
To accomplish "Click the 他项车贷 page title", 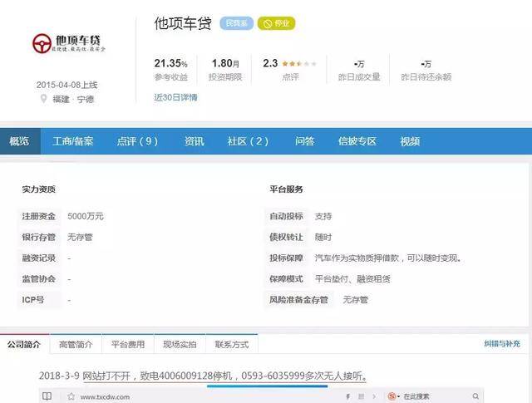I will click(183, 23).
